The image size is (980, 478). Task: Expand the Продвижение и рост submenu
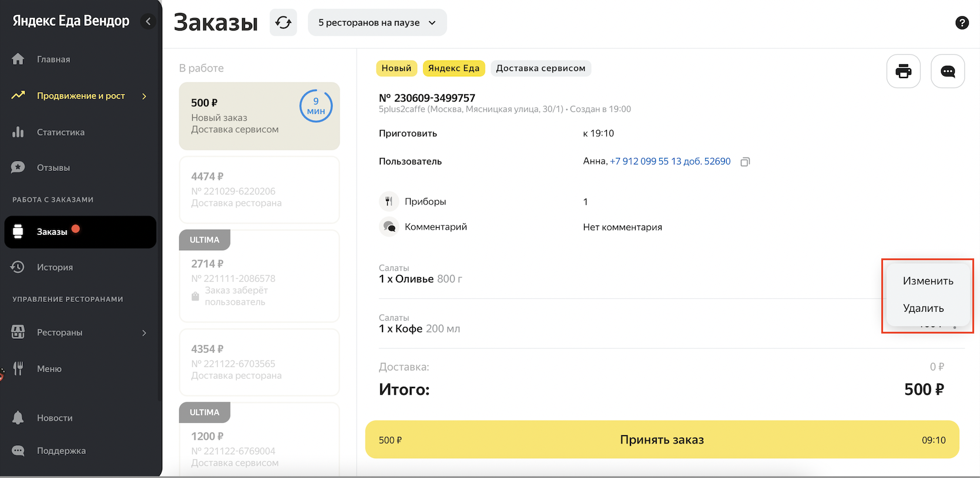pos(144,96)
